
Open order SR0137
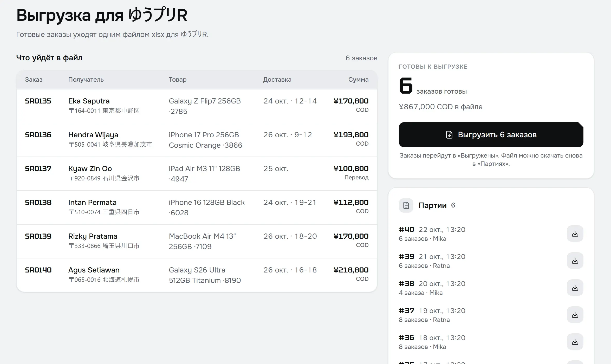[x=38, y=168]
